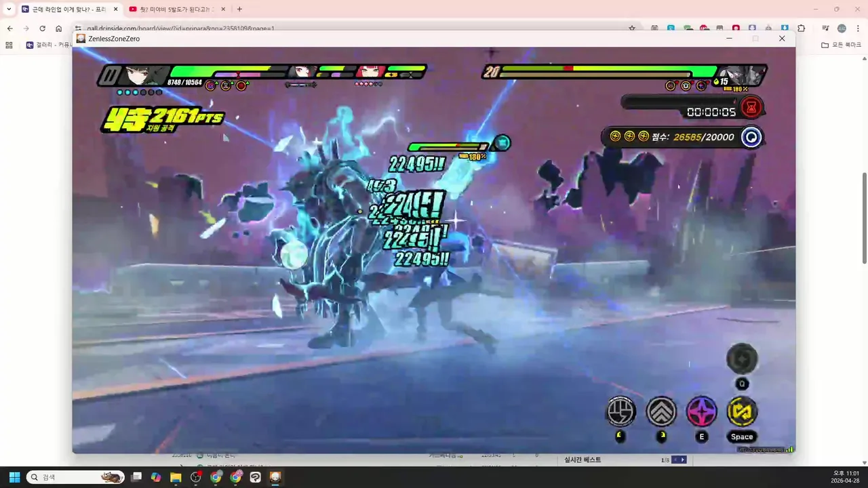Bookmark this page with the star icon
The height and width of the screenshot is (488, 868).
pyautogui.click(x=632, y=28)
